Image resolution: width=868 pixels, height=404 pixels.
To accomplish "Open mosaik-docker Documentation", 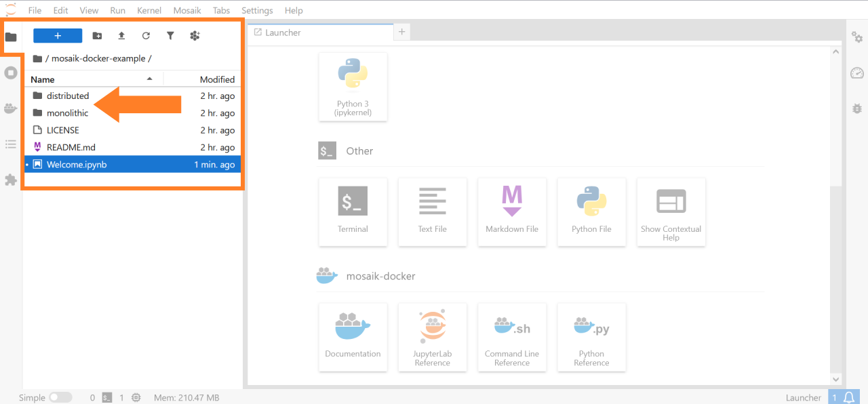I will tap(353, 337).
